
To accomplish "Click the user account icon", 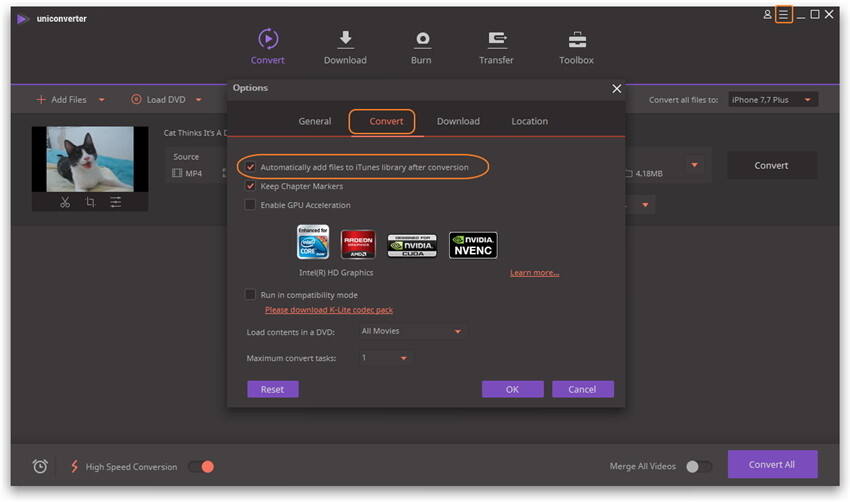I will (x=767, y=15).
